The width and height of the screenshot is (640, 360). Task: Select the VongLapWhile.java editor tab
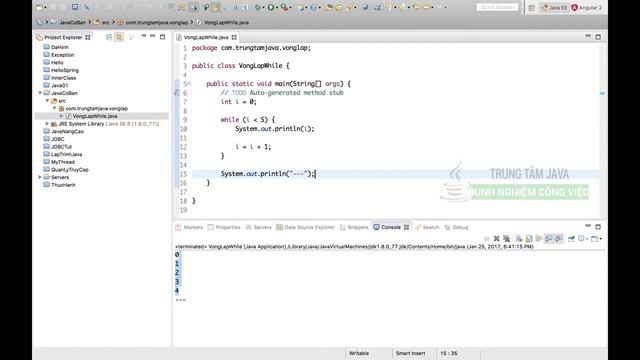pyautogui.click(x=206, y=37)
